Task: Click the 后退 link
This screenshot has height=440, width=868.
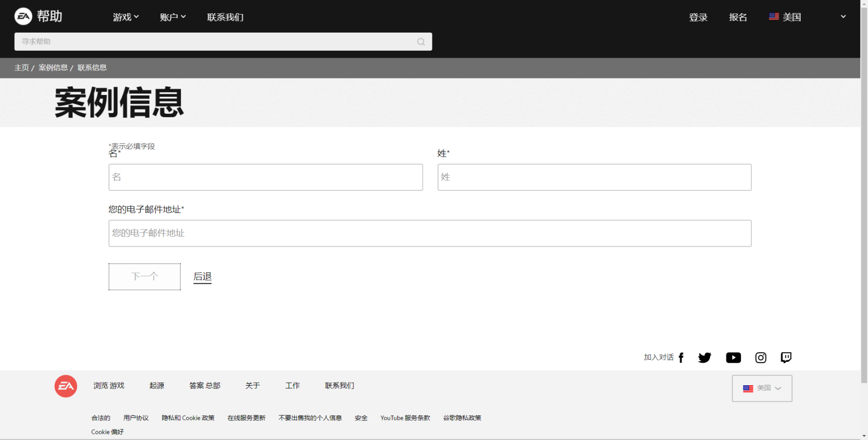Action: tap(202, 277)
